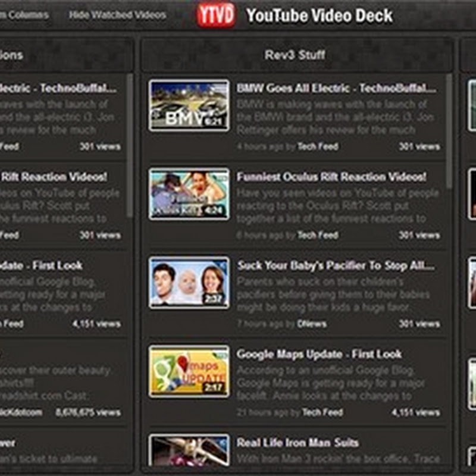Viewport: 476px width, 476px height.
Task: Visit Tech Feed channel on the Oculus Rift row
Action: [x=318, y=235]
